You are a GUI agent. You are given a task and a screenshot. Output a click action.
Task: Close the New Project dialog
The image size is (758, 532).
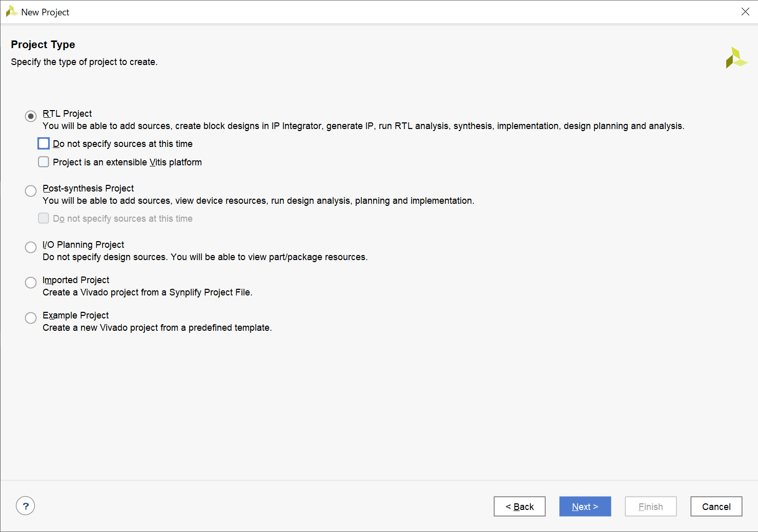[745, 12]
